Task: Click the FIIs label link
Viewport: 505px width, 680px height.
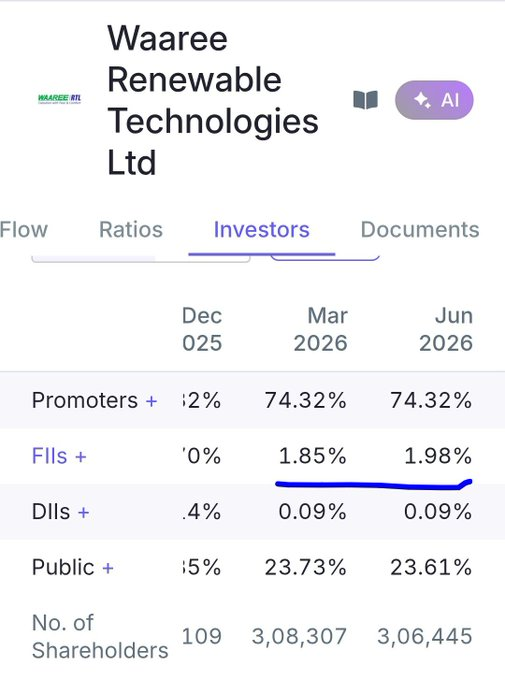Action: tap(49, 456)
